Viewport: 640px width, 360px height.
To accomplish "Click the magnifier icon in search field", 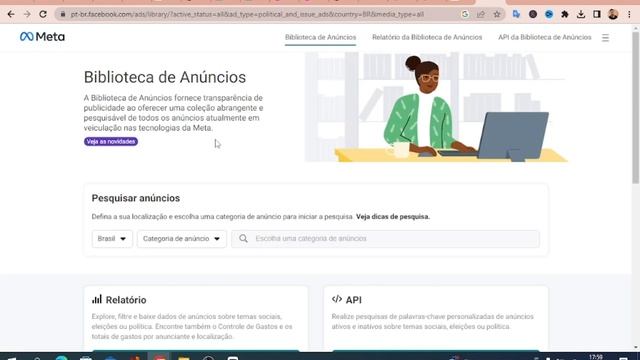I will (243, 238).
